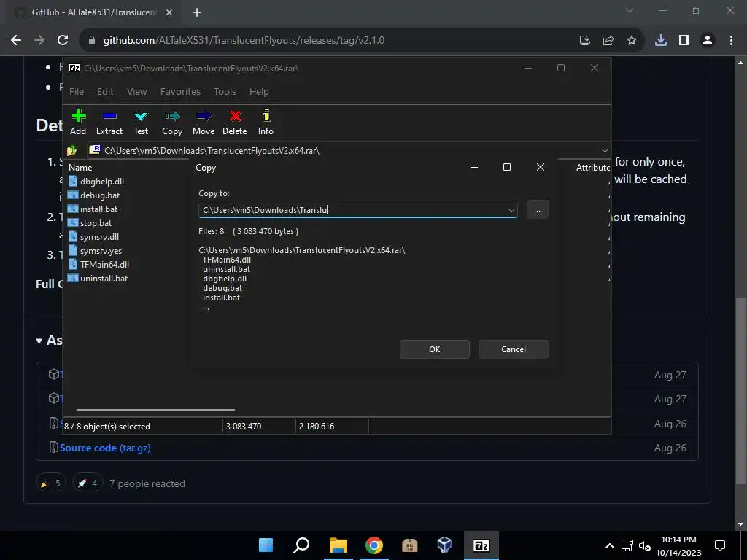Image resolution: width=747 pixels, height=560 pixels.
Task: Select TFMain64.dll in the file list
Action: point(99,264)
